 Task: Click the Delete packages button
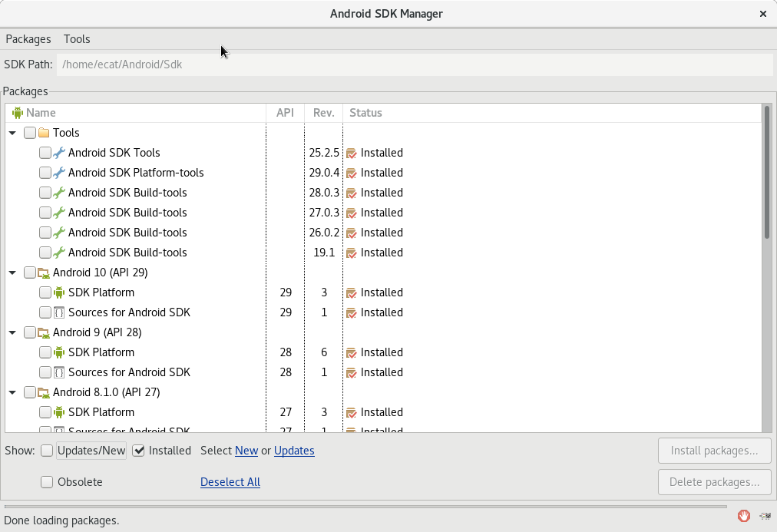click(x=715, y=482)
